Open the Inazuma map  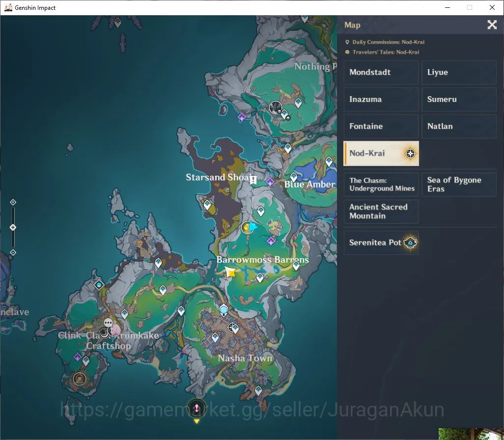[x=381, y=99]
